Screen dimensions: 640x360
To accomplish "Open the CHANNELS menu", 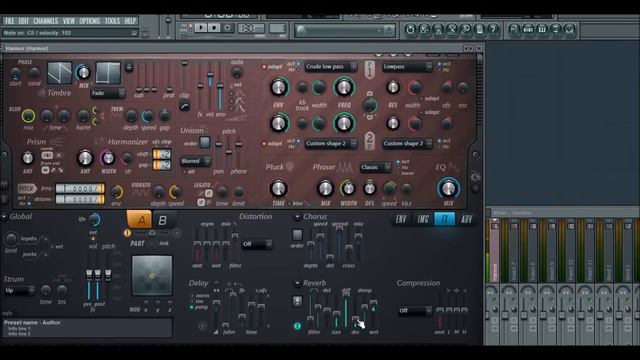I will (x=46, y=21).
